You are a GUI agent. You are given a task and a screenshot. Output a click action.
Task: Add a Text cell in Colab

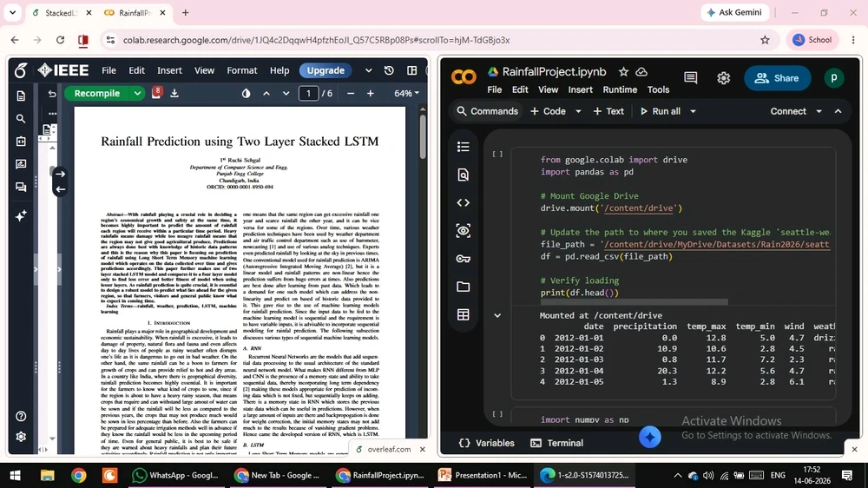click(x=608, y=111)
